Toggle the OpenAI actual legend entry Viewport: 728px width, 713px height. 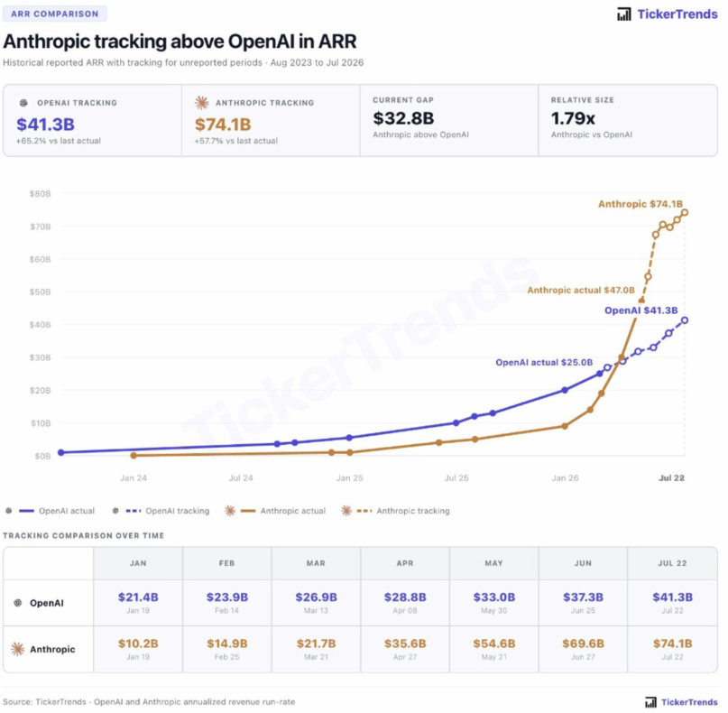coord(51,511)
